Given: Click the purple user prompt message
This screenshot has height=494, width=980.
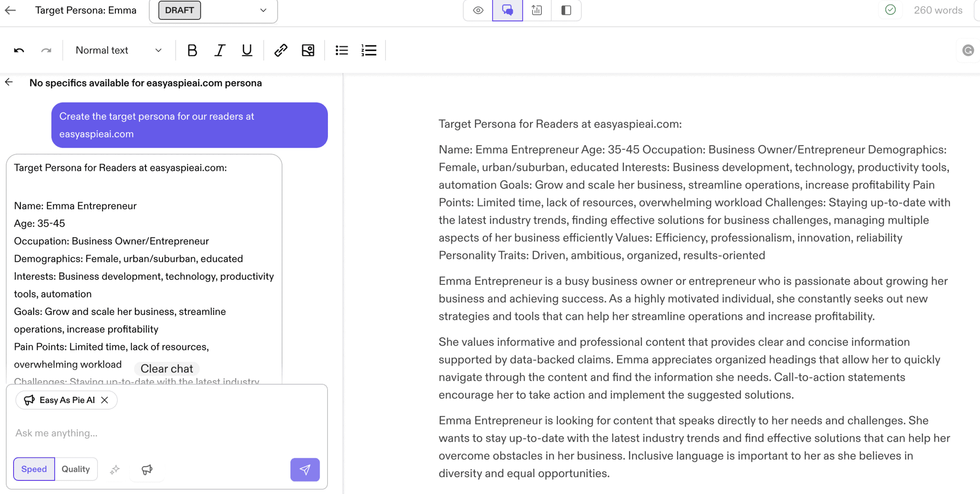Looking at the screenshot, I should coord(189,125).
